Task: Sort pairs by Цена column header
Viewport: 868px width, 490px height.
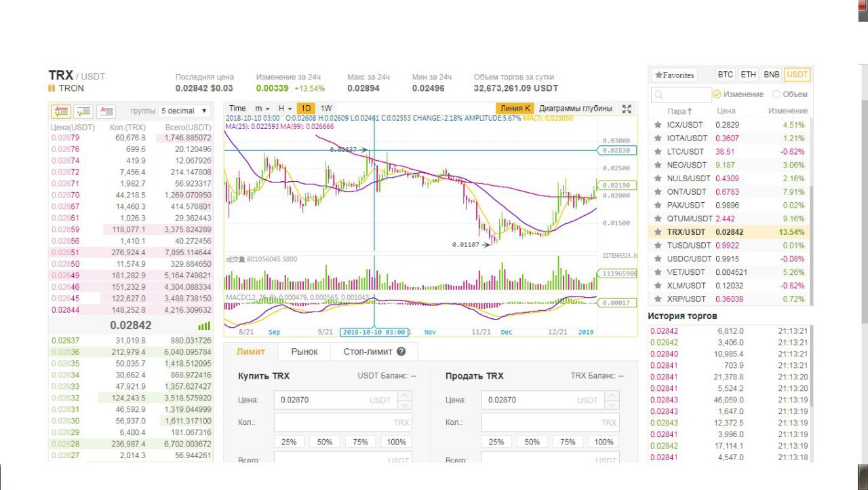Action: (x=726, y=111)
